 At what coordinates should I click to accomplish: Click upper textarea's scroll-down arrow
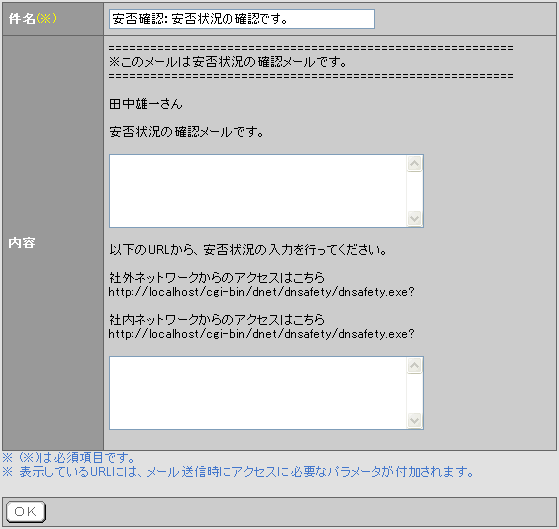[415, 218]
